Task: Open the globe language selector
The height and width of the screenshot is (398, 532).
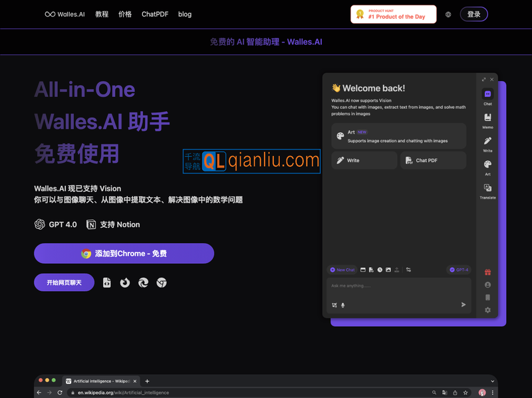Action: click(x=448, y=14)
